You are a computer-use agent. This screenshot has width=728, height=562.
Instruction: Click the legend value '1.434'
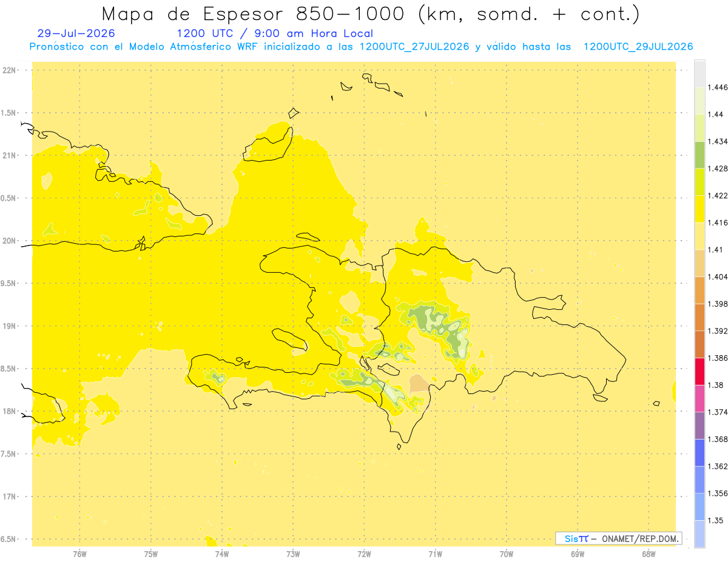point(718,141)
